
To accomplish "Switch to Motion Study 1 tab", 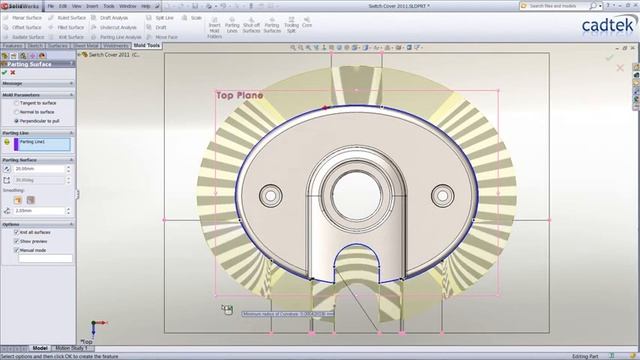I will tap(72, 348).
